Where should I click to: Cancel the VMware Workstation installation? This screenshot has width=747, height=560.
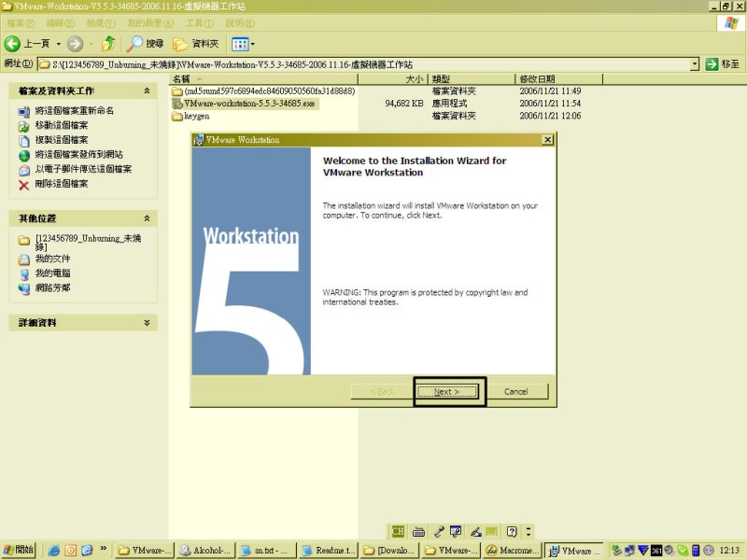pyautogui.click(x=515, y=391)
